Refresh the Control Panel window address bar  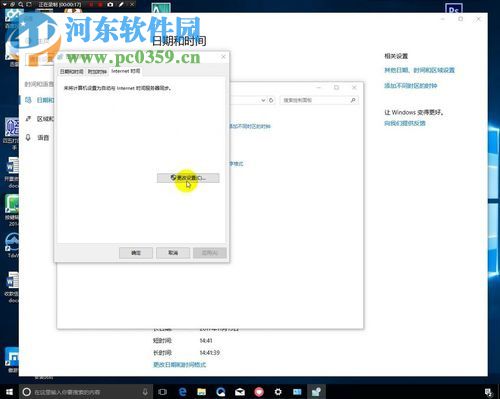point(271,100)
